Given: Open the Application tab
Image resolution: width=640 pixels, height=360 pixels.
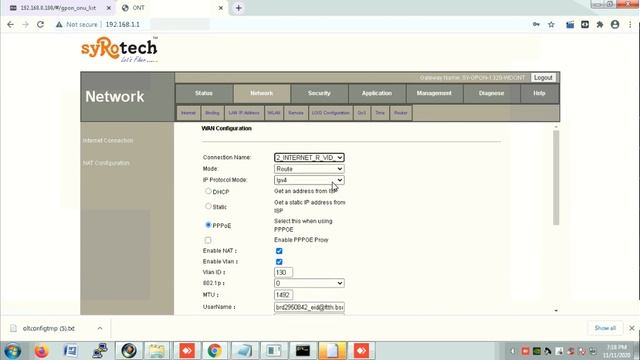Looking at the screenshot, I should point(377,93).
